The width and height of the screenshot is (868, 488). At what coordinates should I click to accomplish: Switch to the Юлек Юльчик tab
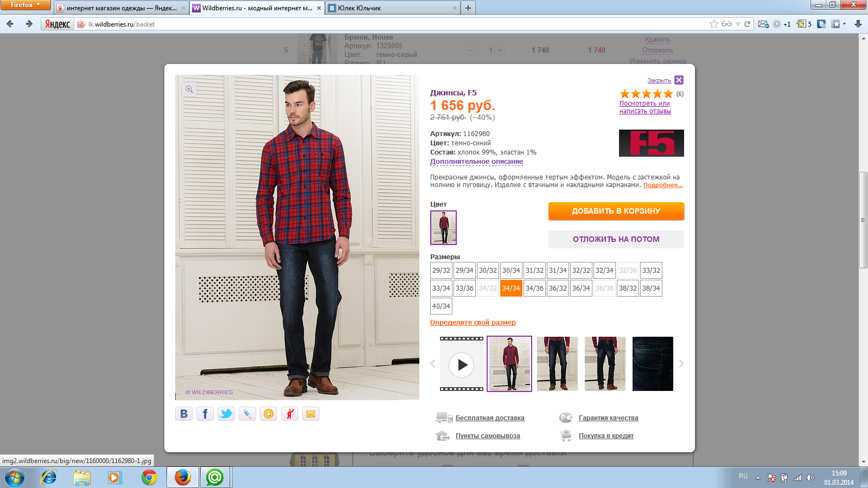[x=393, y=8]
